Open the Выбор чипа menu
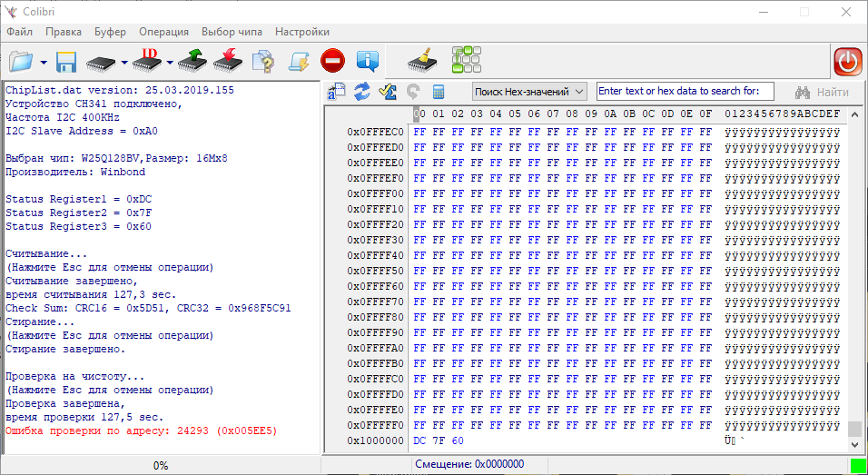 pos(232,32)
